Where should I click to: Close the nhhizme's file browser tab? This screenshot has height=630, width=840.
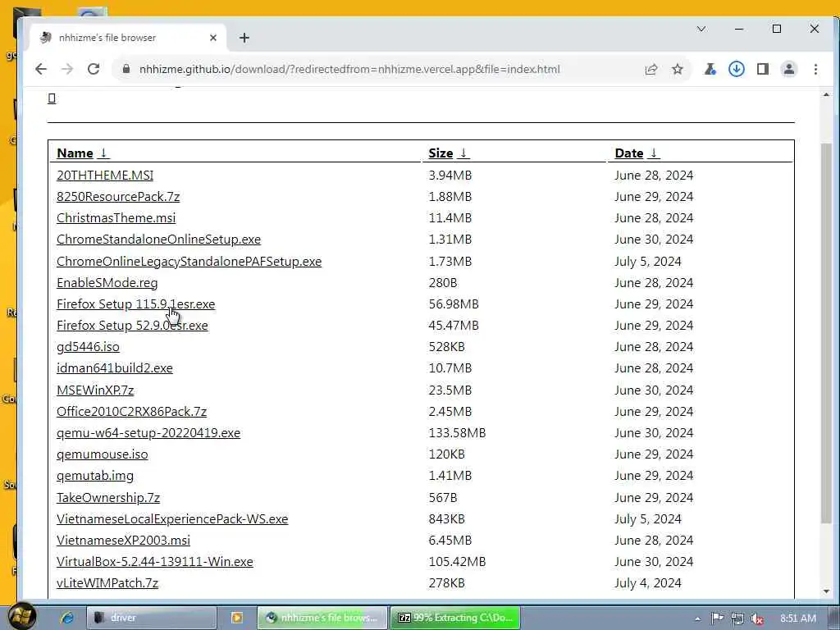point(213,38)
